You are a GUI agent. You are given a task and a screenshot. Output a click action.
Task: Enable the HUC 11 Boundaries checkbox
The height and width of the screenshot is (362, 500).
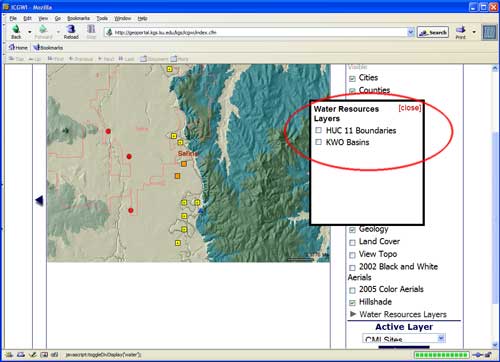[319, 130]
